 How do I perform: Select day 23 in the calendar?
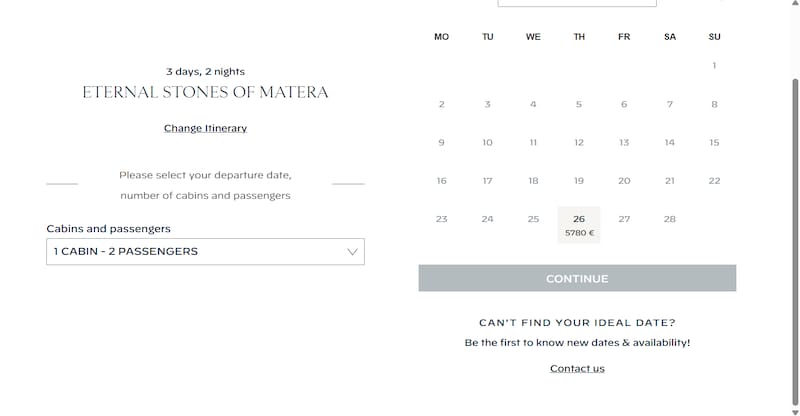point(441,219)
